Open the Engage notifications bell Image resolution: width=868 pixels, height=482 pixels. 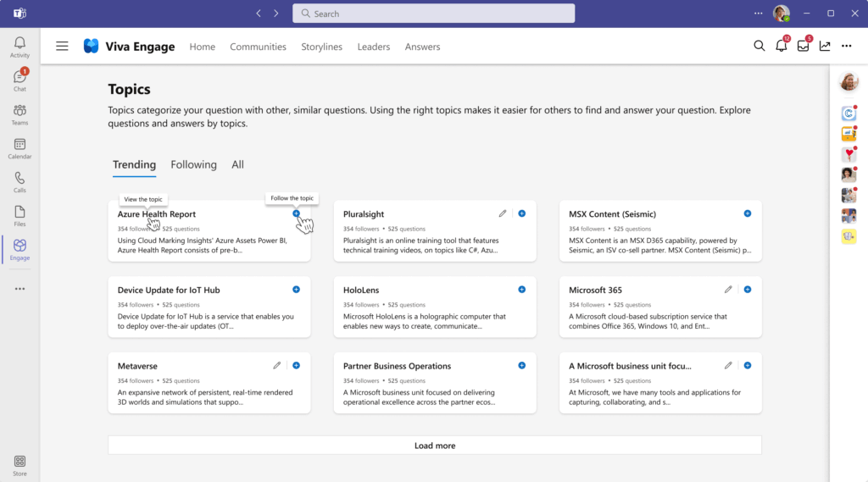781,47
